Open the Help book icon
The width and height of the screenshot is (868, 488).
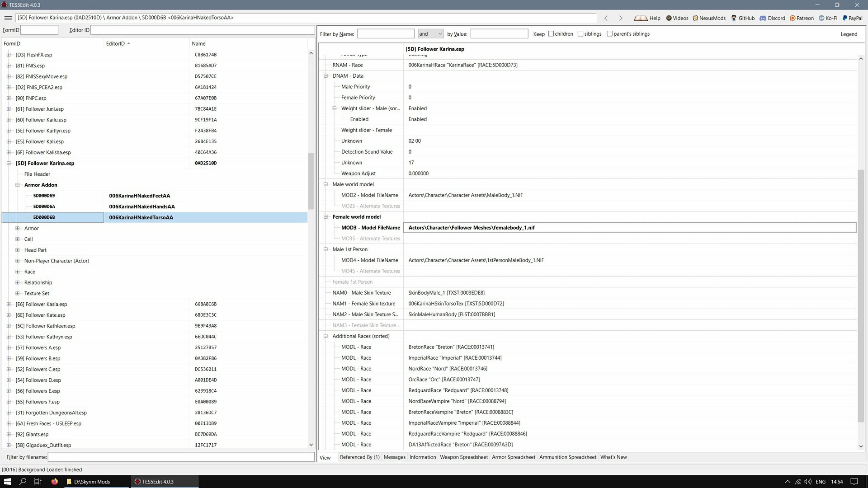[641, 18]
